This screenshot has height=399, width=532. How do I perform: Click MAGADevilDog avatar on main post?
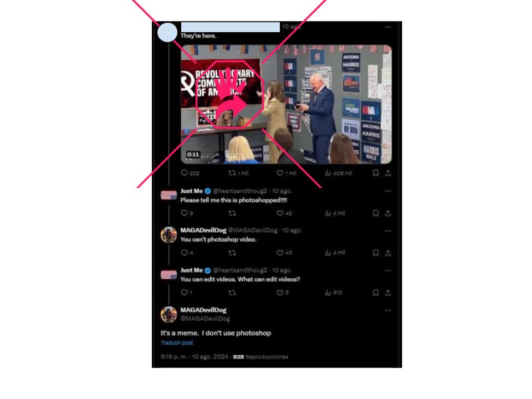(x=168, y=314)
